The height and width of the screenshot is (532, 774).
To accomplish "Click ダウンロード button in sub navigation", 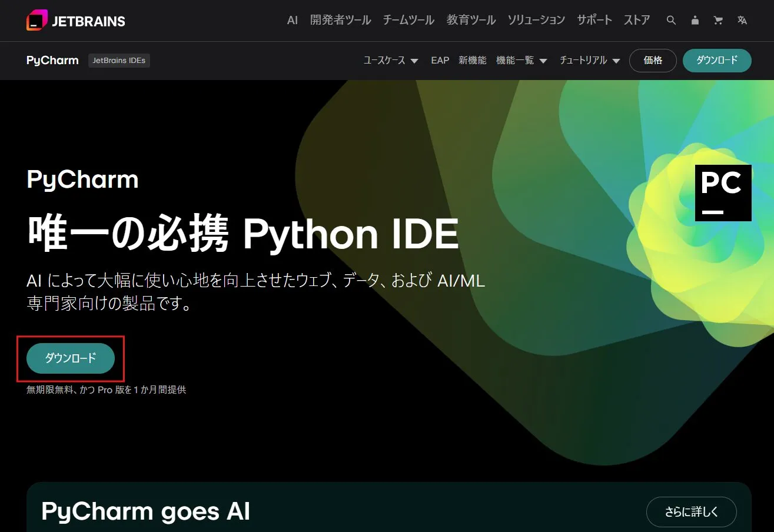I will click(717, 60).
